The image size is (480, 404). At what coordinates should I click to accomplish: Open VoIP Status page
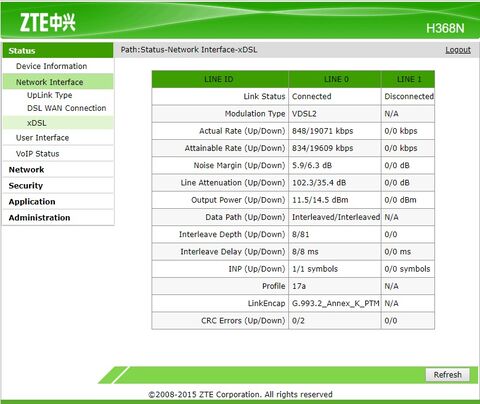coord(37,154)
